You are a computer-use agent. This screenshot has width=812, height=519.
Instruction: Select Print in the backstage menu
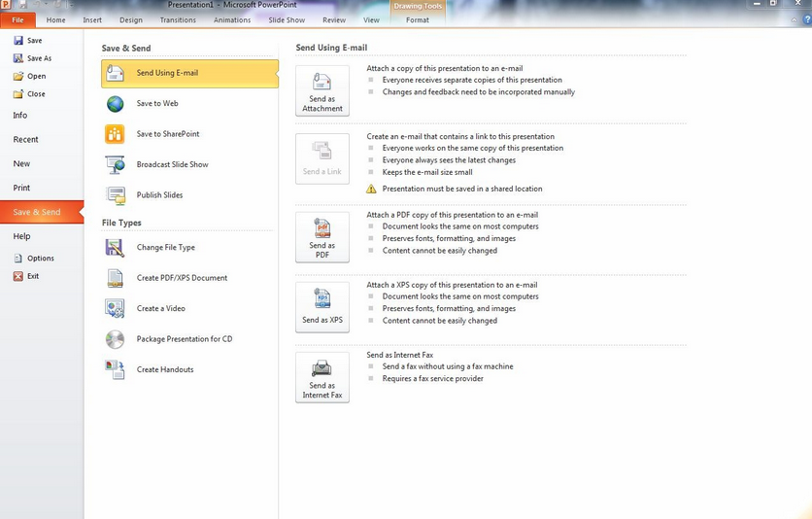21,188
